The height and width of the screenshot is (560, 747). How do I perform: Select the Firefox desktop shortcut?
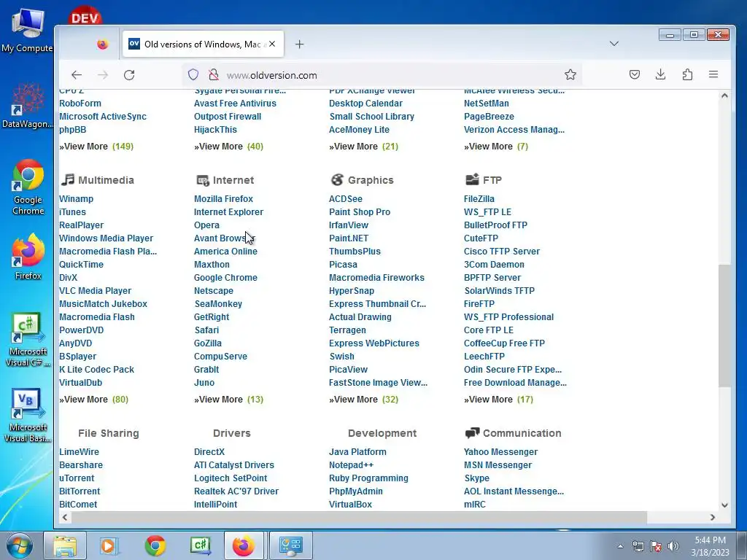(x=28, y=257)
